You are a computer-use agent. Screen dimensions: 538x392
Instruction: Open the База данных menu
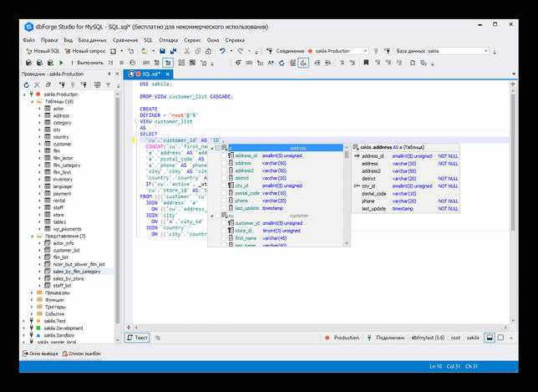pyautogui.click(x=92, y=40)
